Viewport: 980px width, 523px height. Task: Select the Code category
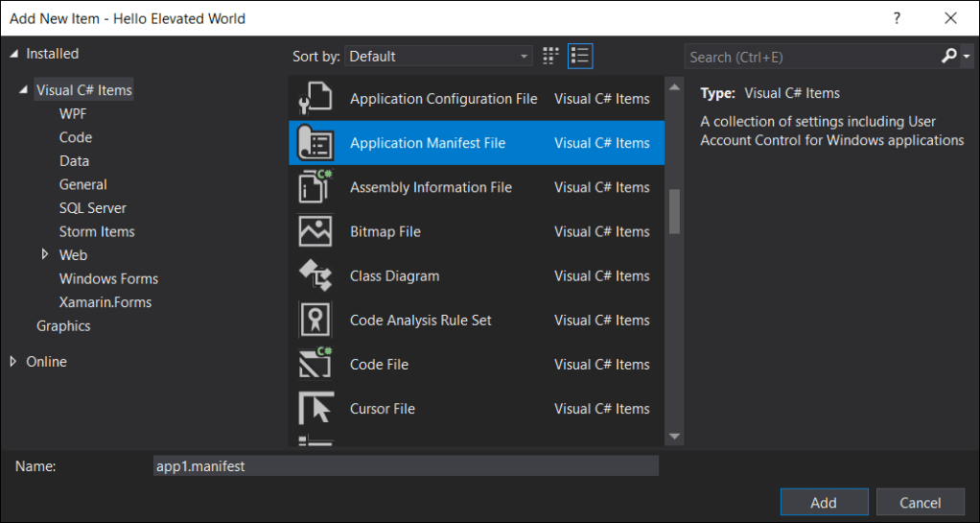coord(76,137)
